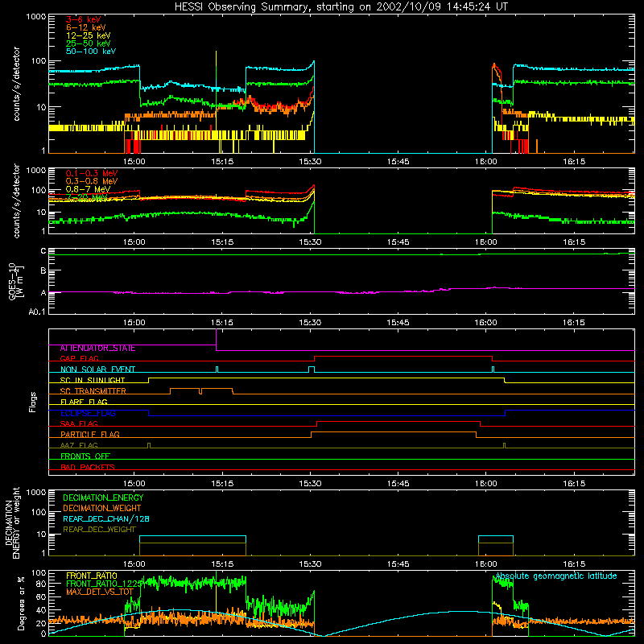Click the yellow 12-25 keV legend entry
Viewport: 644px width, 644px height.
pyautogui.click(x=89, y=35)
